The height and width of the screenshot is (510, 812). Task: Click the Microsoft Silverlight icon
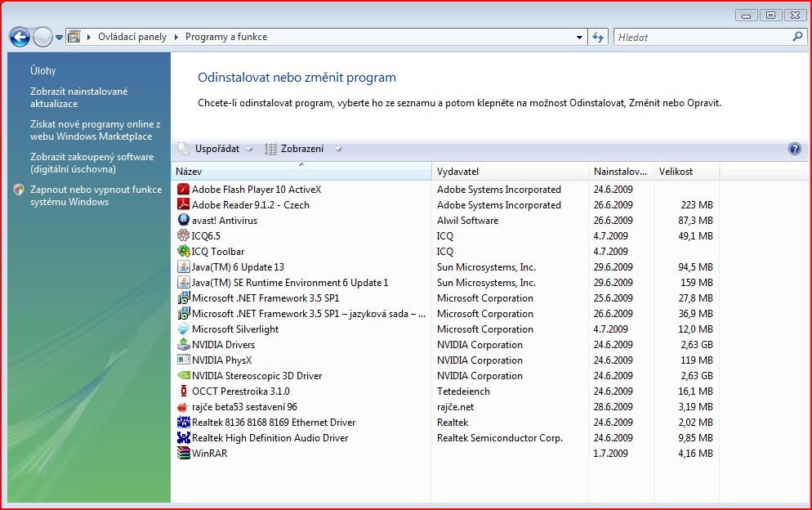(184, 329)
